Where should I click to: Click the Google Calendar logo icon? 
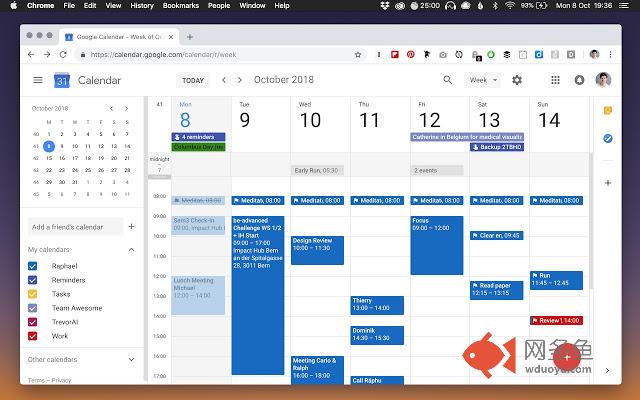click(62, 80)
